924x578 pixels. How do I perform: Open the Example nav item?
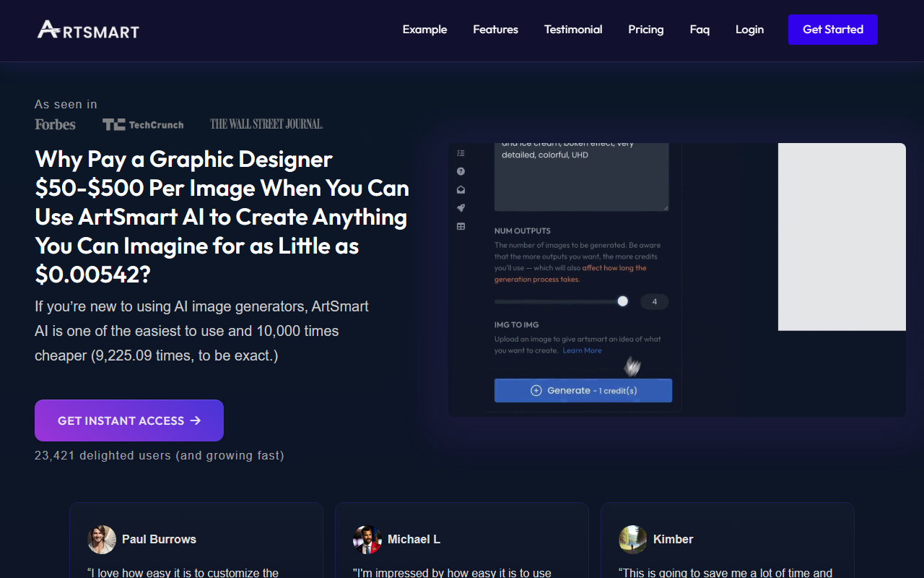[x=424, y=30]
